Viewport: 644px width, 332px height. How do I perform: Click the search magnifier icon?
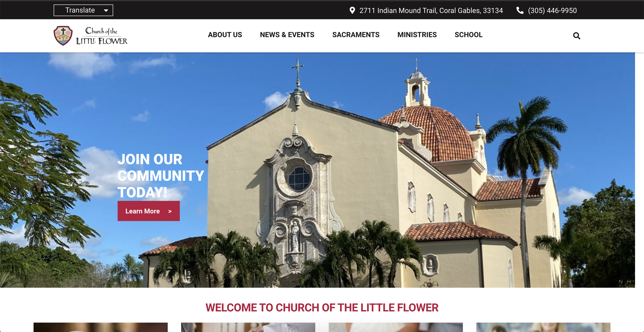[576, 36]
